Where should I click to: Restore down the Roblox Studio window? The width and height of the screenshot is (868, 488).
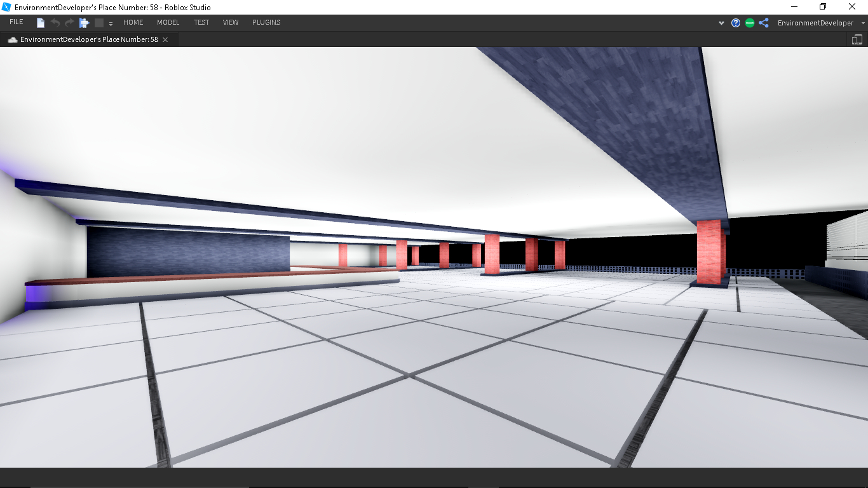(x=823, y=7)
